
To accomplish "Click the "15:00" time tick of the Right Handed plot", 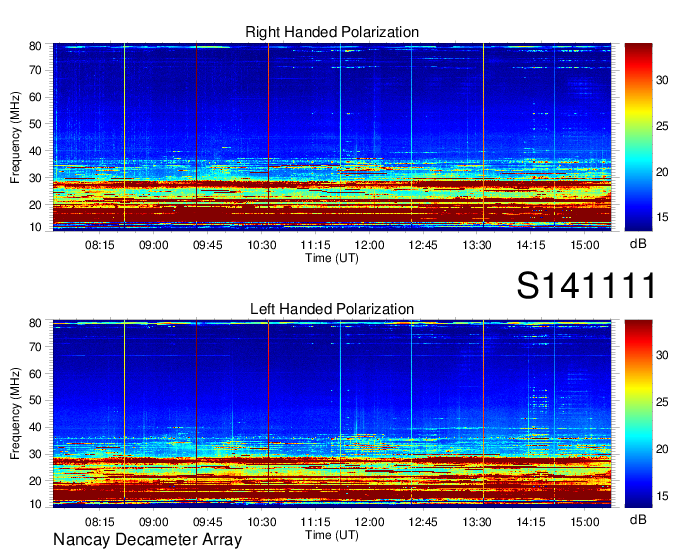I will coord(585,245).
